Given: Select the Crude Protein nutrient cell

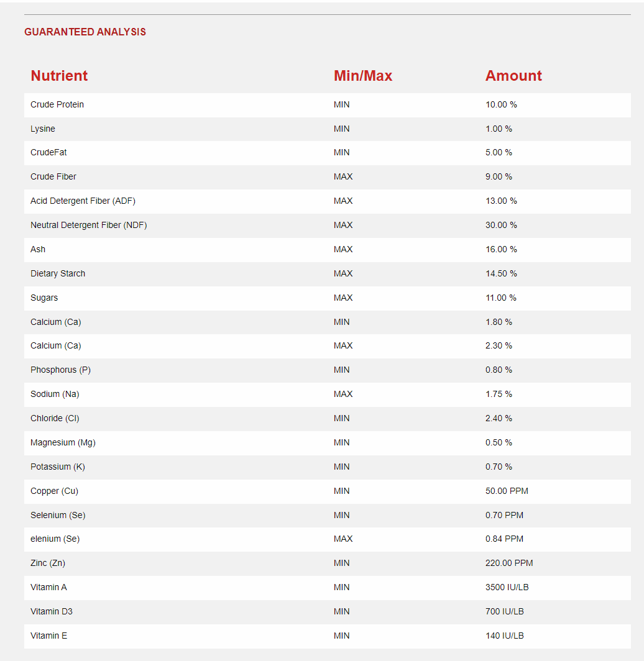Looking at the screenshot, I should pyautogui.click(x=57, y=104).
